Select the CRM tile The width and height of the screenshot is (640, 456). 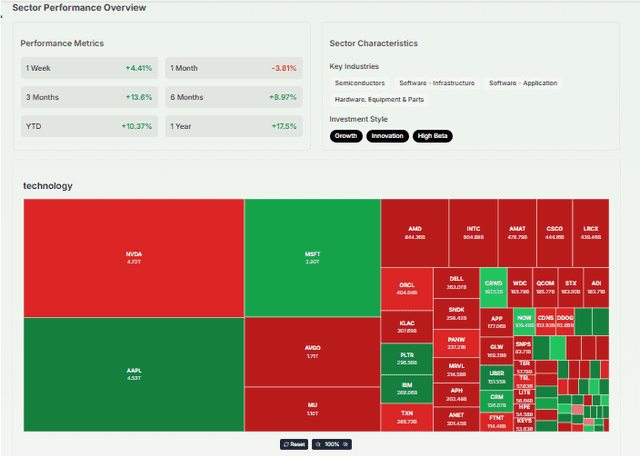point(496,401)
